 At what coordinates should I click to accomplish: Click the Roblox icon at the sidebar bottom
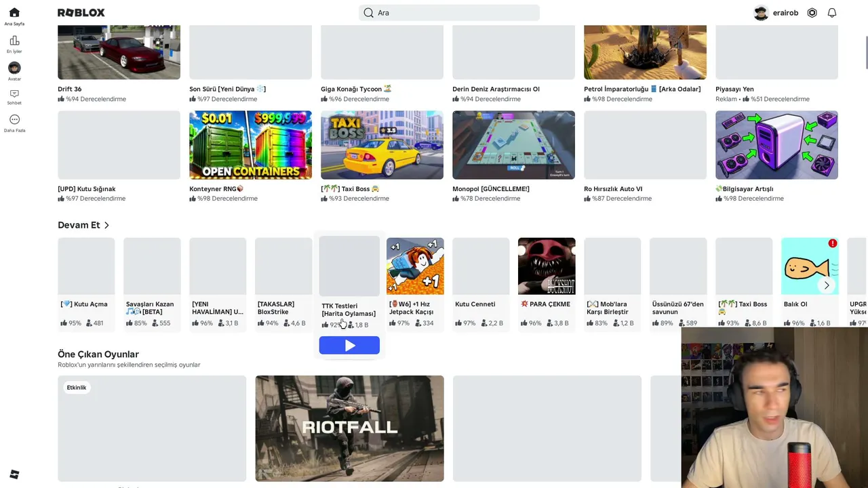(x=14, y=474)
